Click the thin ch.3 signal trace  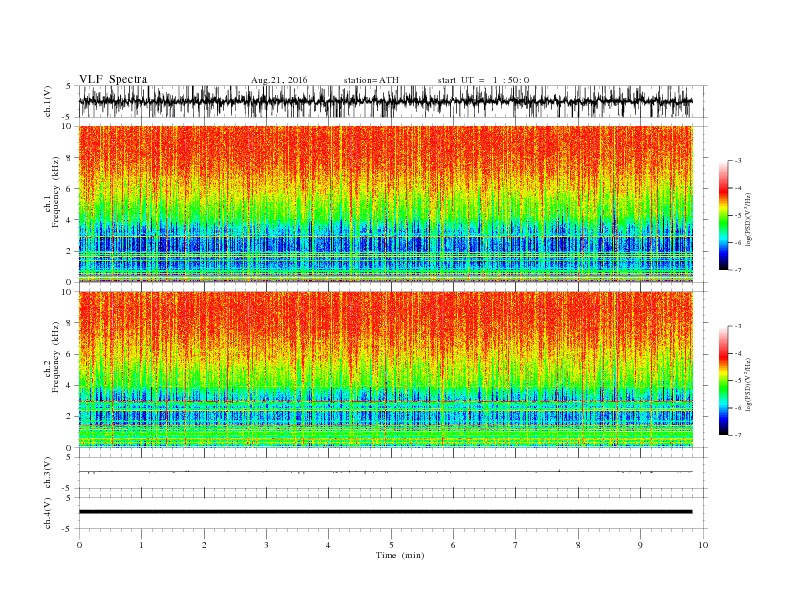[385, 472]
